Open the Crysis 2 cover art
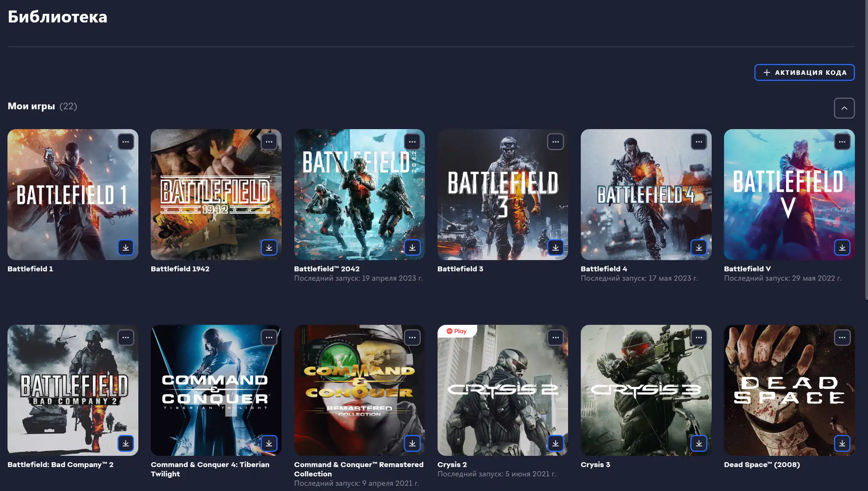This screenshot has height=491, width=868. (x=502, y=390)
